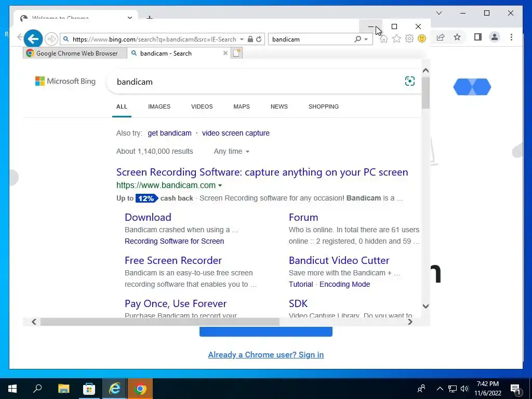532x399 pixels.
Task: Expand the dropdown arrow beside bandicam.com URL
Action: [220, 185]
